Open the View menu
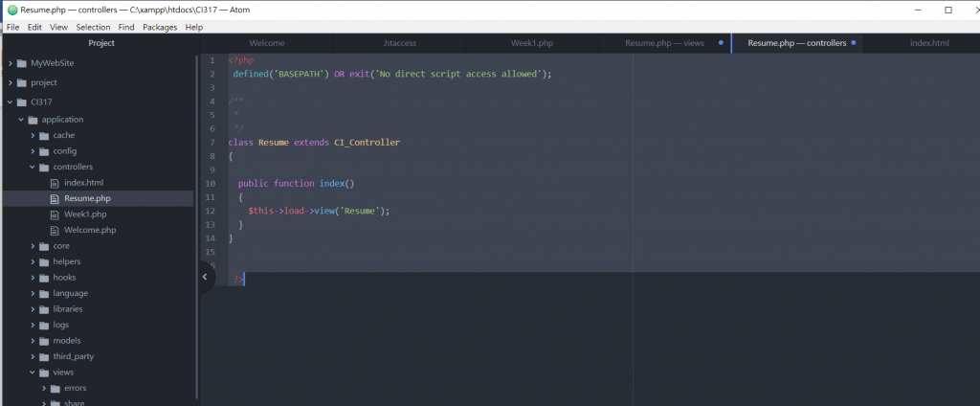Screen dimensions: 980x406 click(x=58, y=27)
